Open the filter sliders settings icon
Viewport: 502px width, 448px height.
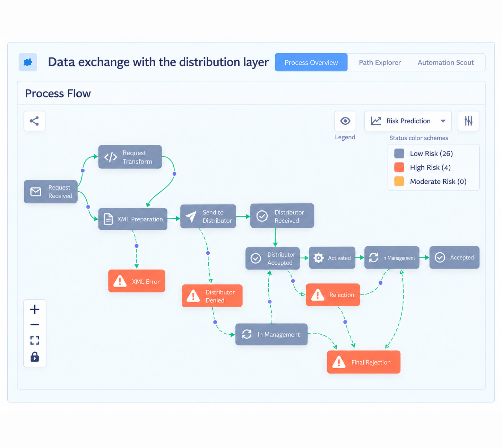tap(468, 121)
